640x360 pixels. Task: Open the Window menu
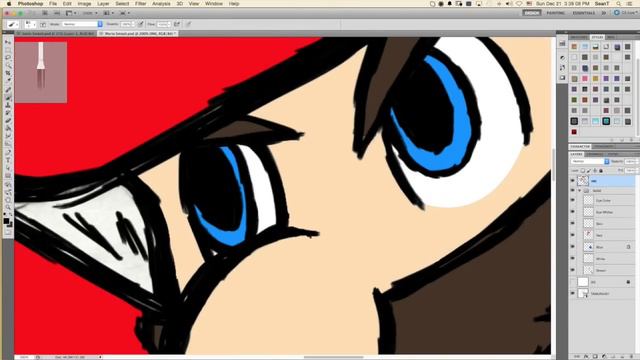(x=214, y=4)
